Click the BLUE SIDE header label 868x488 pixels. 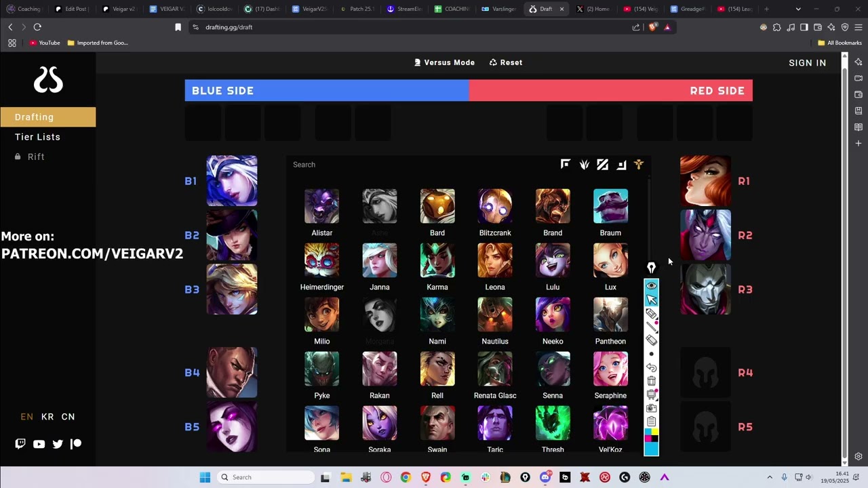pos(222,91)
